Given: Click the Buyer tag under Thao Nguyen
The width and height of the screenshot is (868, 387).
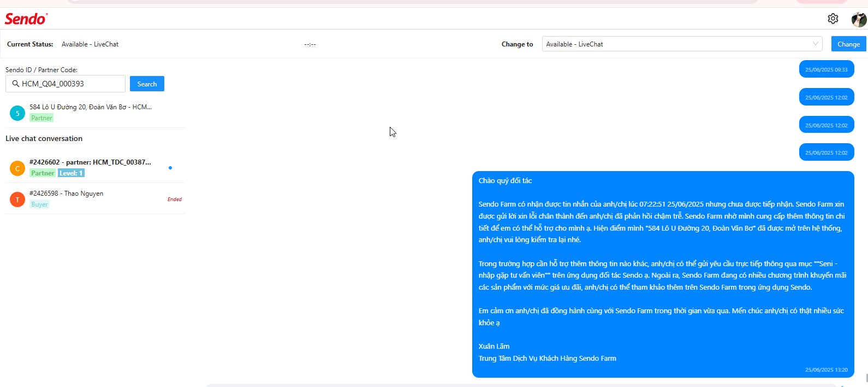Looking at the screenshot, I should tap(39, 204).
